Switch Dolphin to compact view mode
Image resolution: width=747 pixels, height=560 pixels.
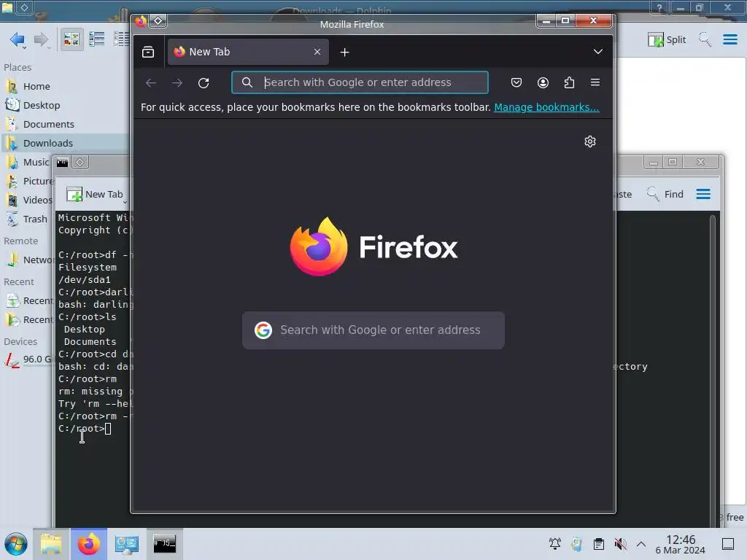click(97, 39)
